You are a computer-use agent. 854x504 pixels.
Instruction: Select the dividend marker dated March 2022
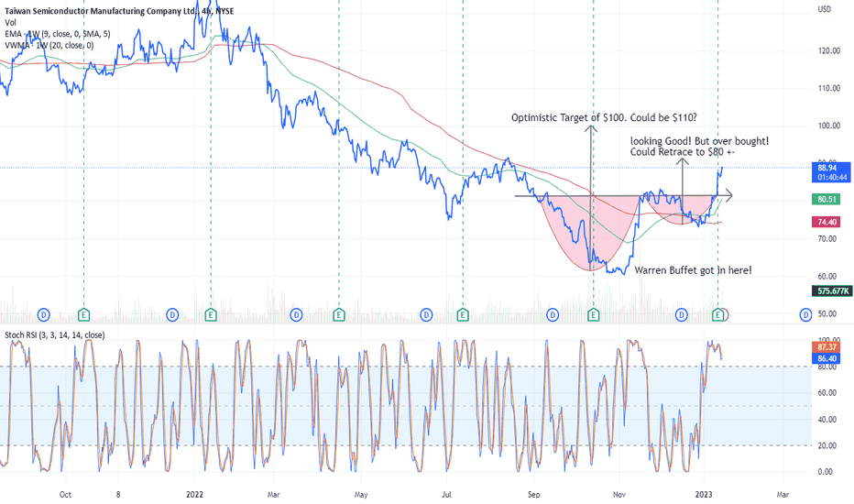296,314
